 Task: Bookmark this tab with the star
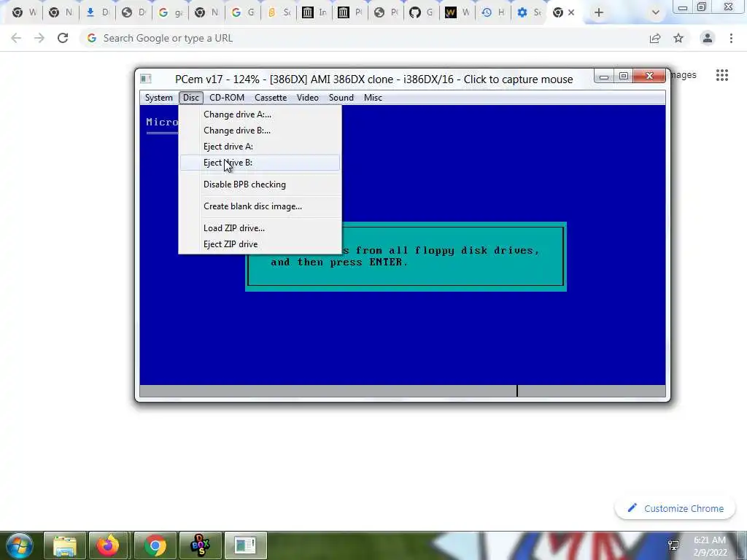(678, 38)
